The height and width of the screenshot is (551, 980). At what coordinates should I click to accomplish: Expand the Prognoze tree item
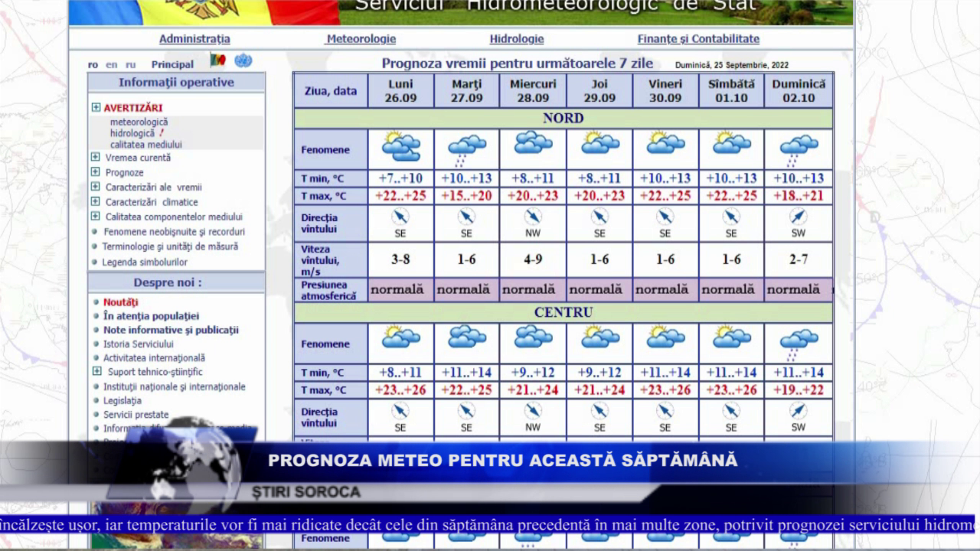tap(96, 172)
